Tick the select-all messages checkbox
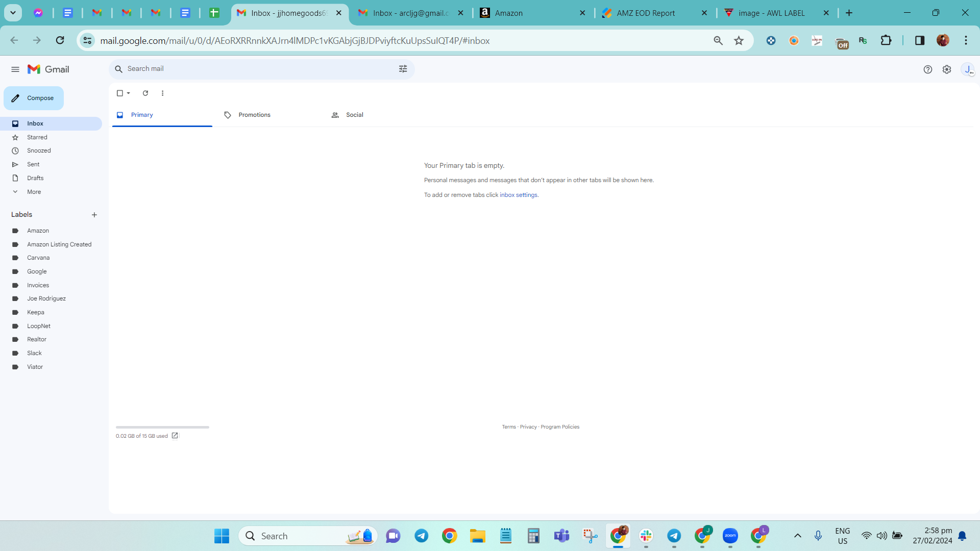 (120, 93)
